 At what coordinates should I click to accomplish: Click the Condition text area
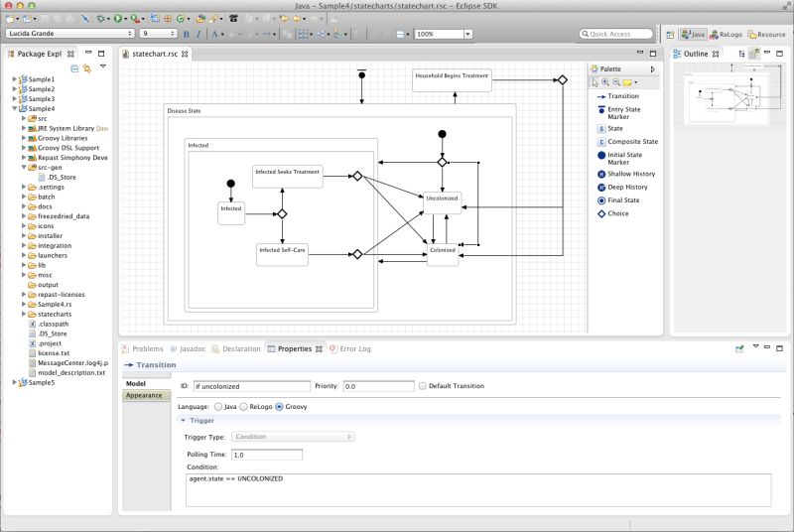tap(478, 490)
